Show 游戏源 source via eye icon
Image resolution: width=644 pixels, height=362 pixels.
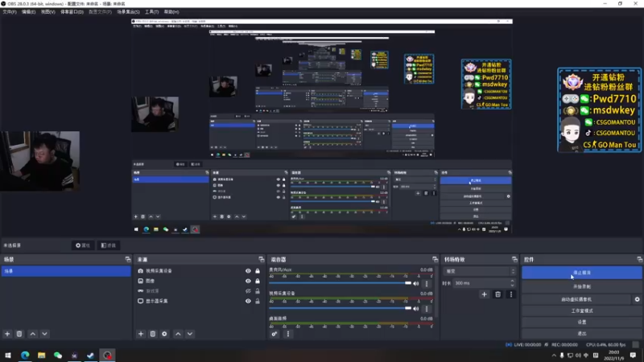coord(248,291)
